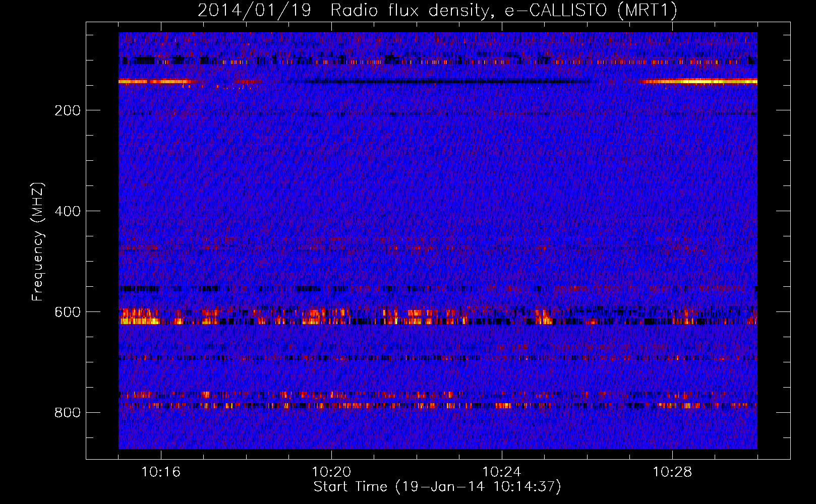Viewport: 816px width, 504px height.
Task: Click the 10:28 time tick label
Action: tap(672, 472)
